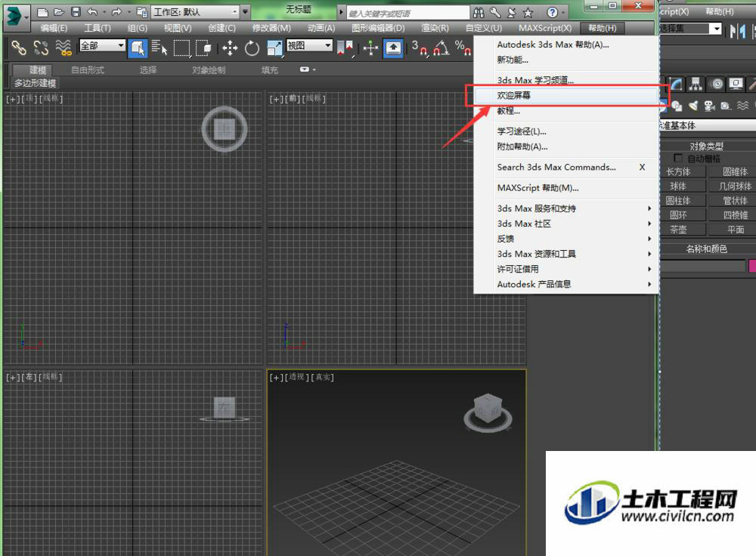Open the 修改器(M) menu
The image size is (756, 556).
pos(271,29)
